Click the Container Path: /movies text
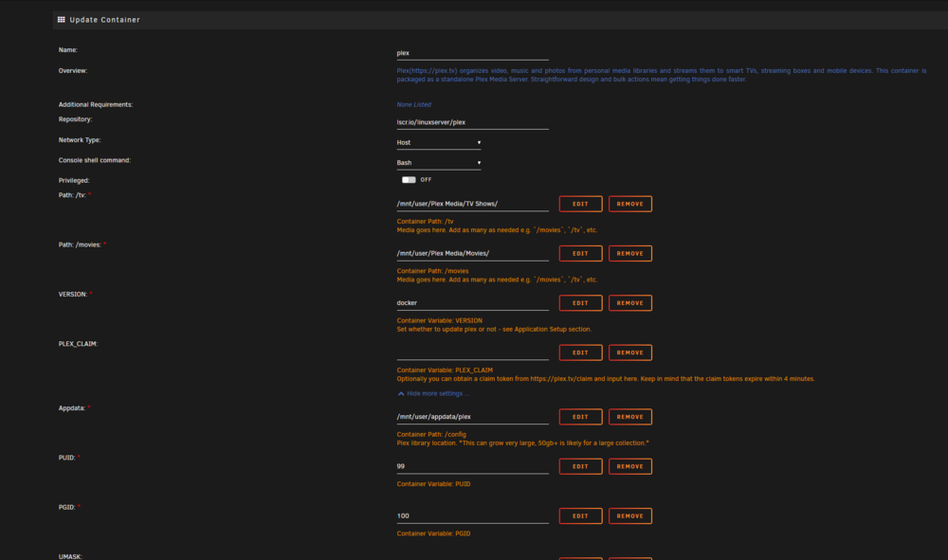Screen dimensions: 948x560 (x=432, y=271)
